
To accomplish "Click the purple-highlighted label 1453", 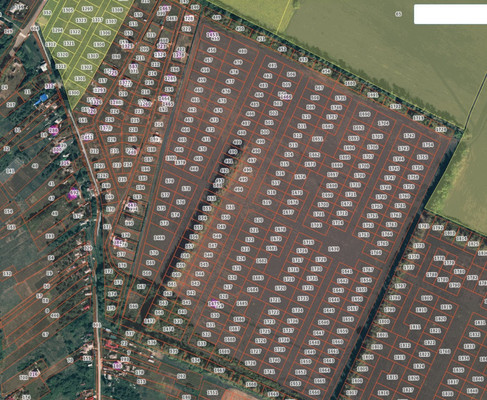I will pos(212,35).
